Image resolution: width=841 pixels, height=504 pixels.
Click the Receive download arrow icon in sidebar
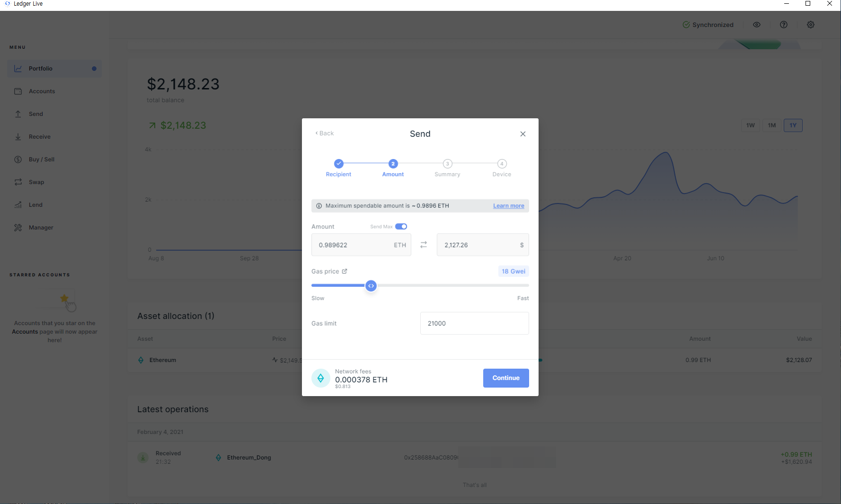pyautogui.click(x=18, y=137)
